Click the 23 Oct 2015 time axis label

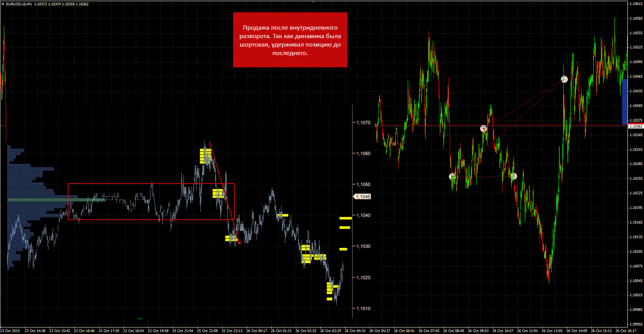click(x=10, y=331)
